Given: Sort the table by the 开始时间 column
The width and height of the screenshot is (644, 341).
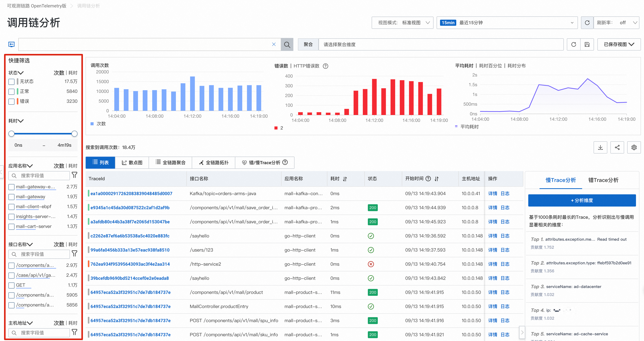Looking at the screenshot, I should (437, 179).
